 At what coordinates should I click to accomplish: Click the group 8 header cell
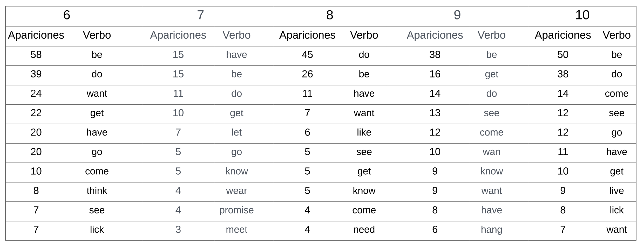click(330, 15)
